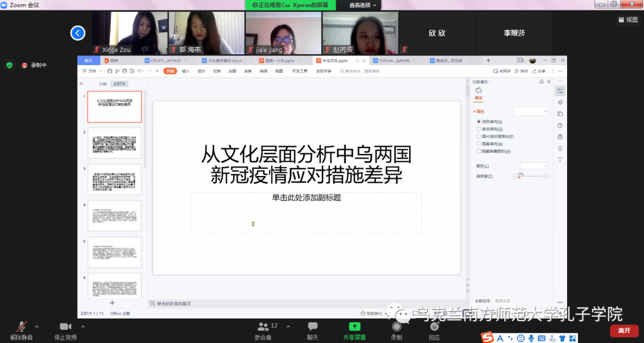The image size is (644, 343).
Task: Click the undo arrow in the WPS toolbar
Action: pos(140,71)
